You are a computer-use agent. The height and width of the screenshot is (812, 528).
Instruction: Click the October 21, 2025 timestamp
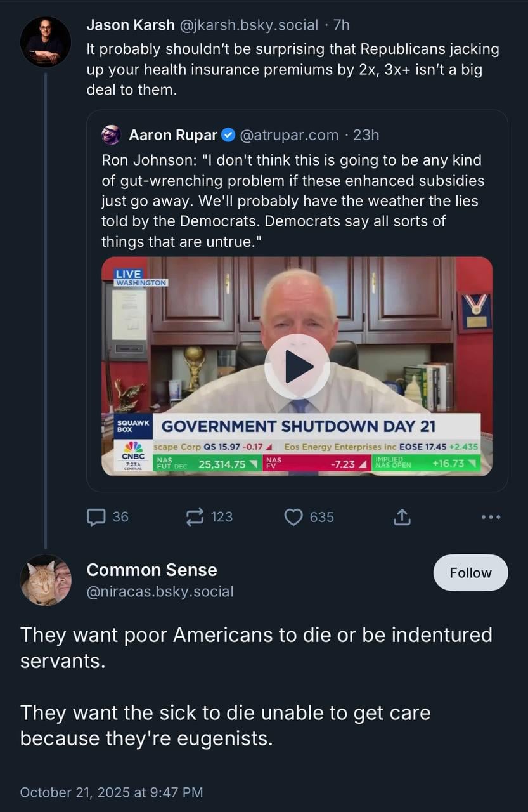[x=112, y=792]
